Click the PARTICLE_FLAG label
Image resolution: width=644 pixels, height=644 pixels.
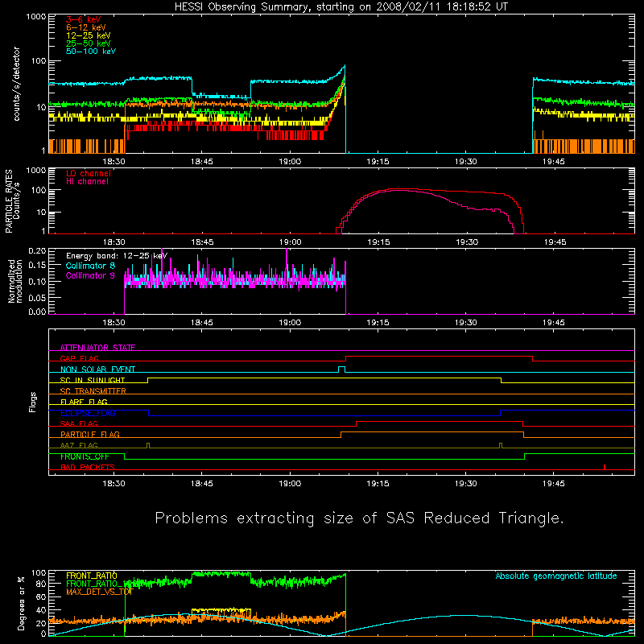[x=89, y=434]
